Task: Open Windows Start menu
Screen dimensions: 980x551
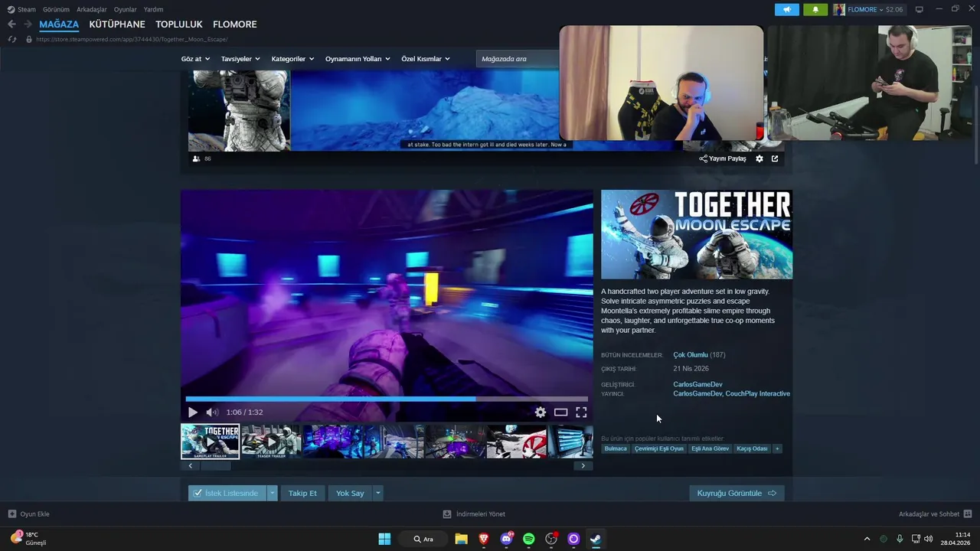Action: (384, 539)
